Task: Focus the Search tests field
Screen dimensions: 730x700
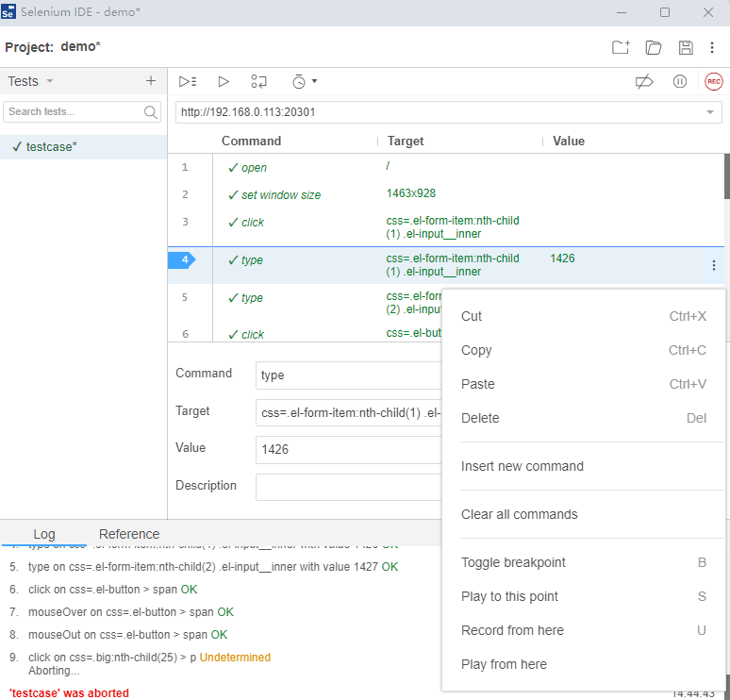Action: 82,111
